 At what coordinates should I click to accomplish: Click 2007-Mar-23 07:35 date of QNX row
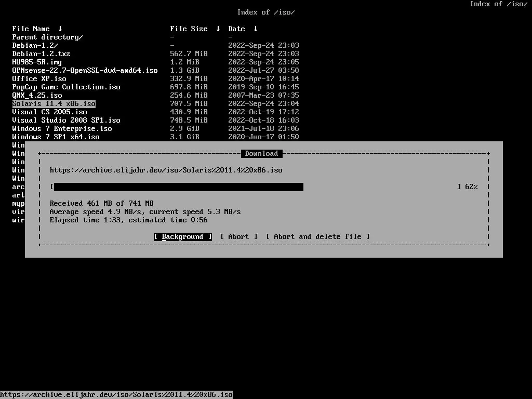point(263,96)
